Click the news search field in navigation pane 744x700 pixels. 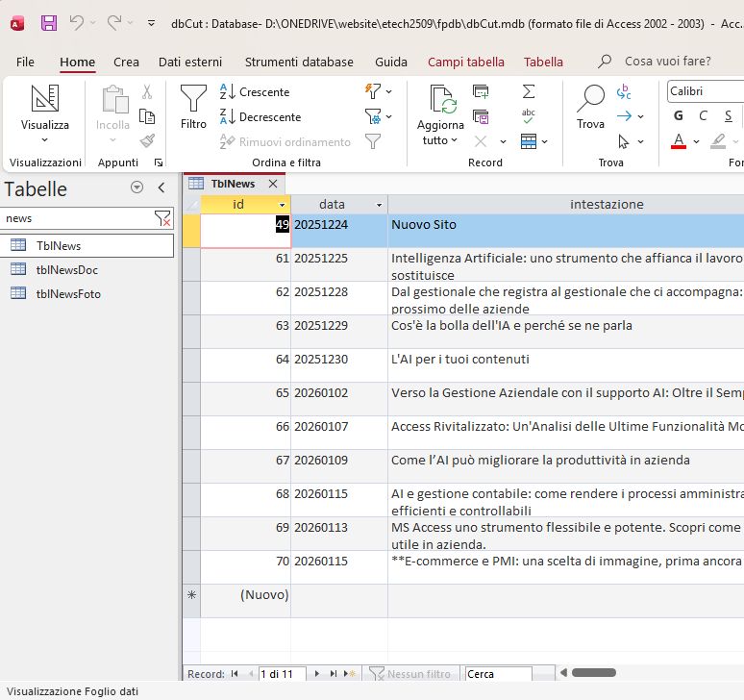78,218
